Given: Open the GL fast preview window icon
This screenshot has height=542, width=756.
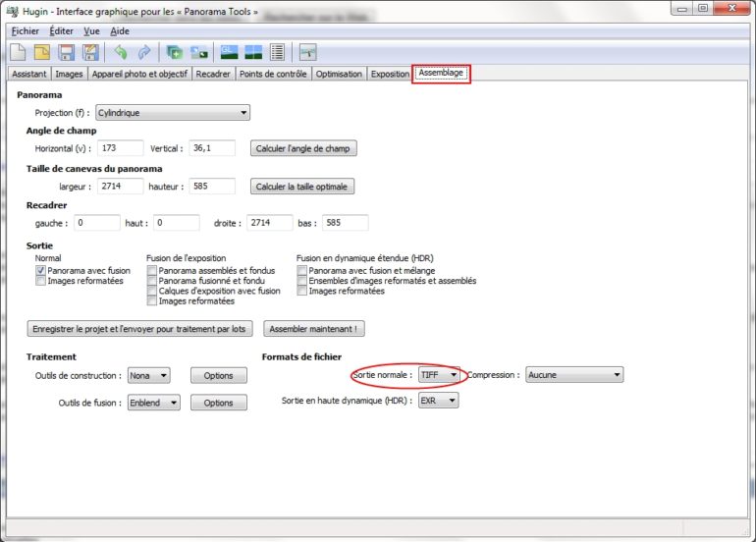Looking at the screenshot, I should pos(228,52).
